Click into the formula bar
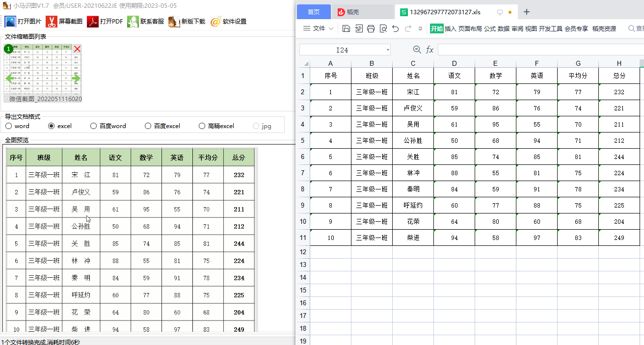This screenshot has width=644, height=345. pyautogui.click(x=540, y=50)
